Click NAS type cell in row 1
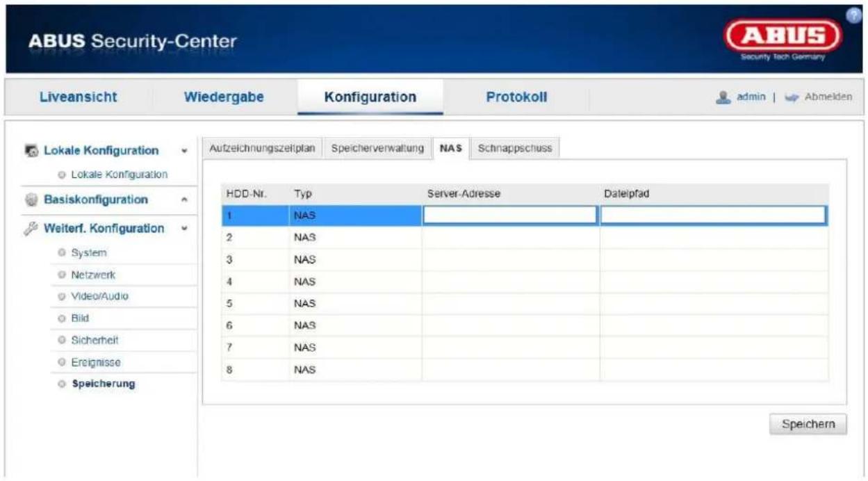This screenshot has width=868, height=481. (355, 215)
